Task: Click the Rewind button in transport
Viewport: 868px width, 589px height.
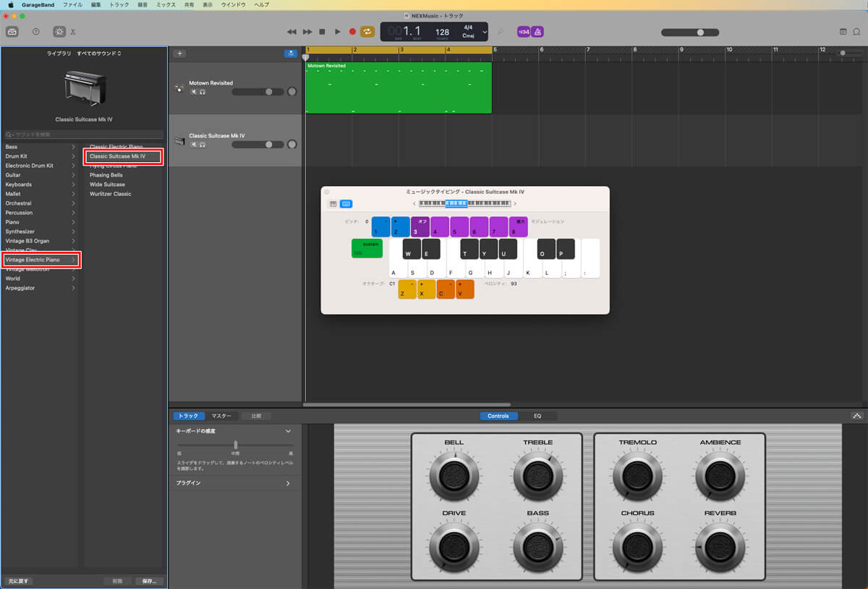Action: [x=292, y=32]
